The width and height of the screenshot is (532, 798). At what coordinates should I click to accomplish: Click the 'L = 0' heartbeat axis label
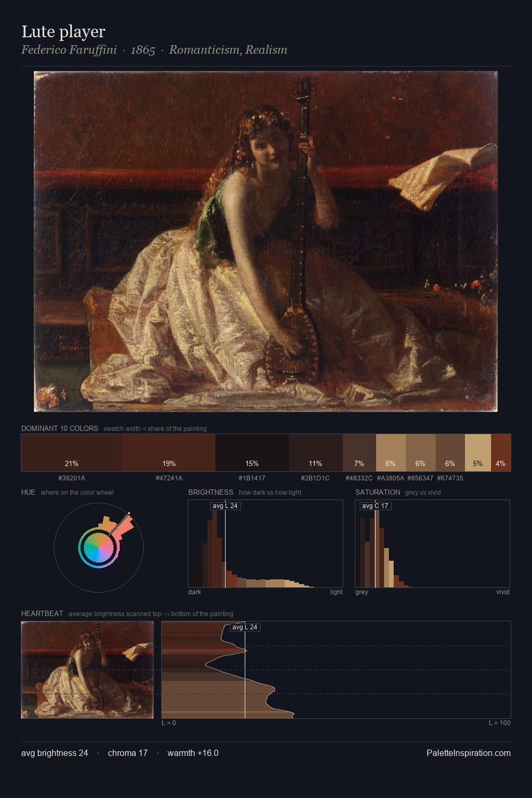click(x=169, y=723)
